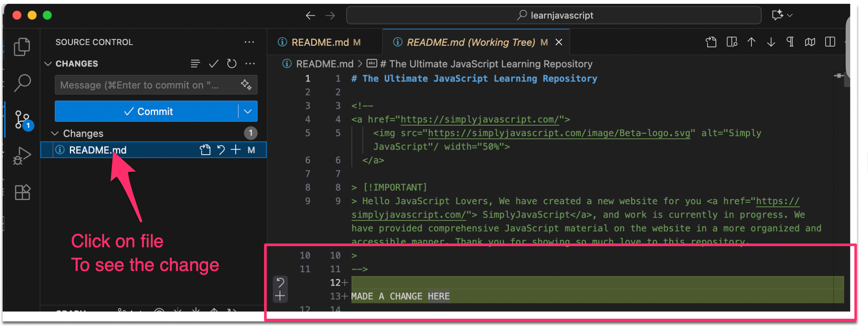Discard changes for README.md in the Changes list

click(x=221, y=150)
